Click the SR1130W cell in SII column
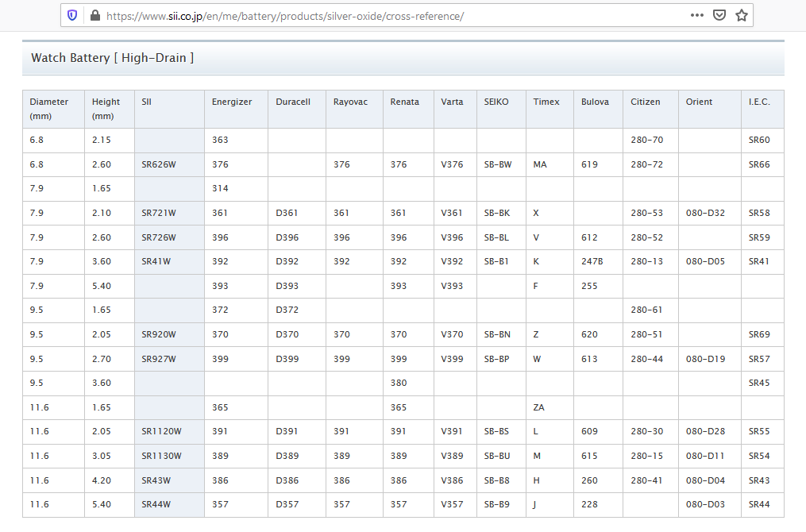 (161, 456)
